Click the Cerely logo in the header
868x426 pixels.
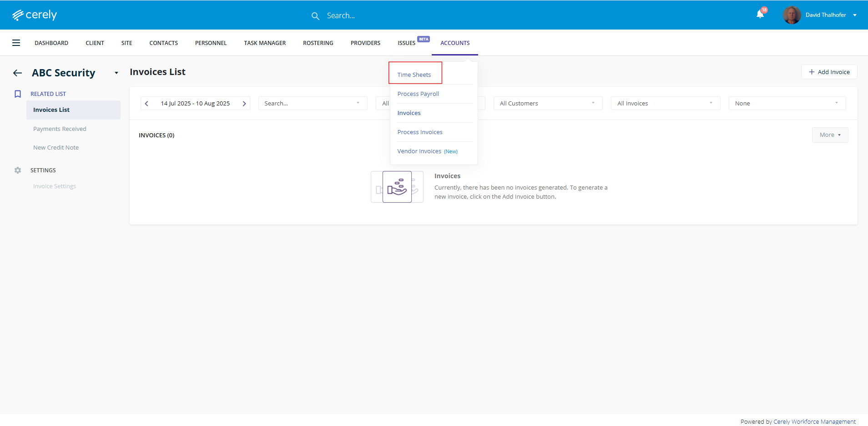(35, 15)
